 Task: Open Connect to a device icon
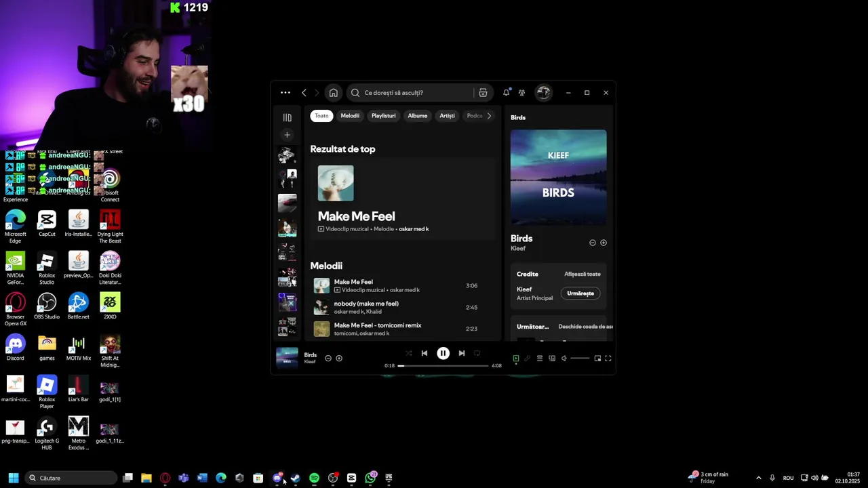(x=552, y=359)
